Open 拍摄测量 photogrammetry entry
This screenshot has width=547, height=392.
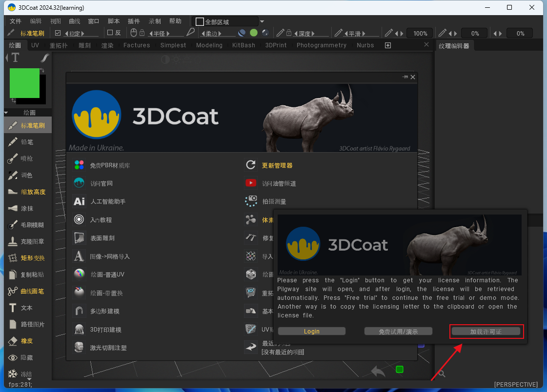[266, 201]
